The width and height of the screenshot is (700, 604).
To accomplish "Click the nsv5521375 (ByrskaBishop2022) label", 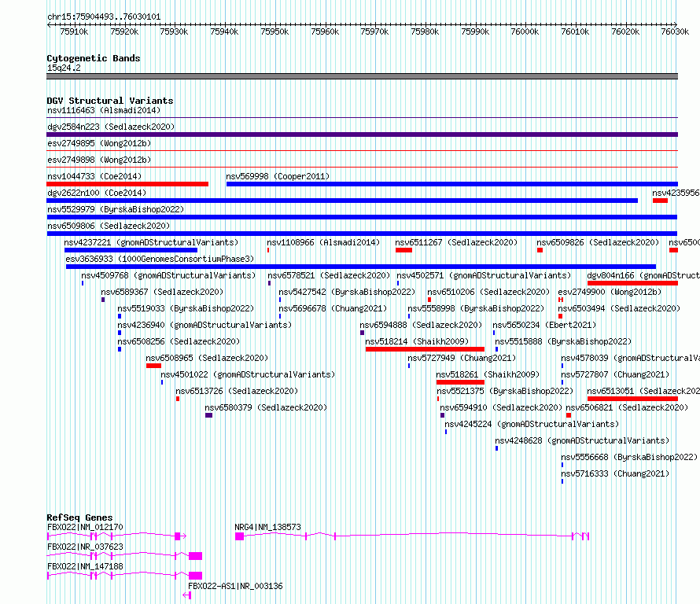I will click(x=505, y=391).
